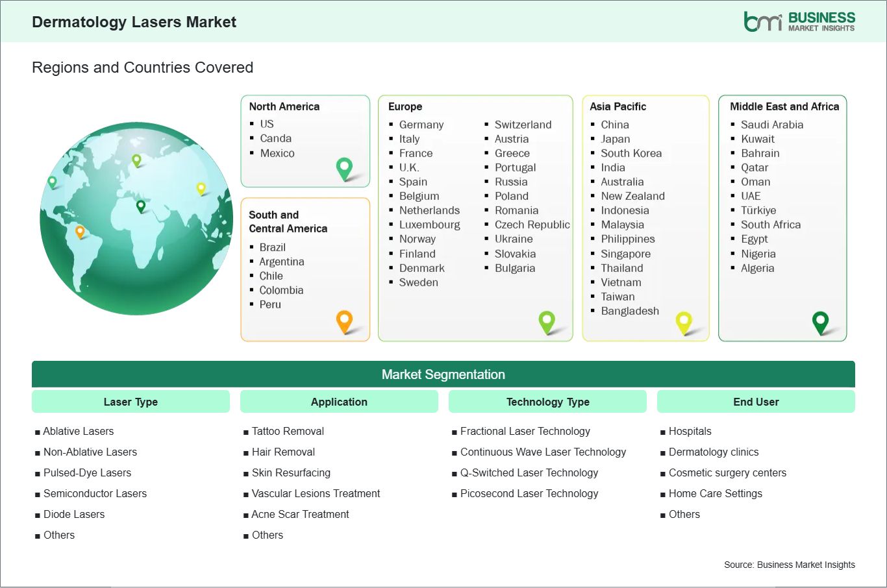Open the Source: Business Market Insights link
The width and height of the screenshot is (887, 588).
789,565
